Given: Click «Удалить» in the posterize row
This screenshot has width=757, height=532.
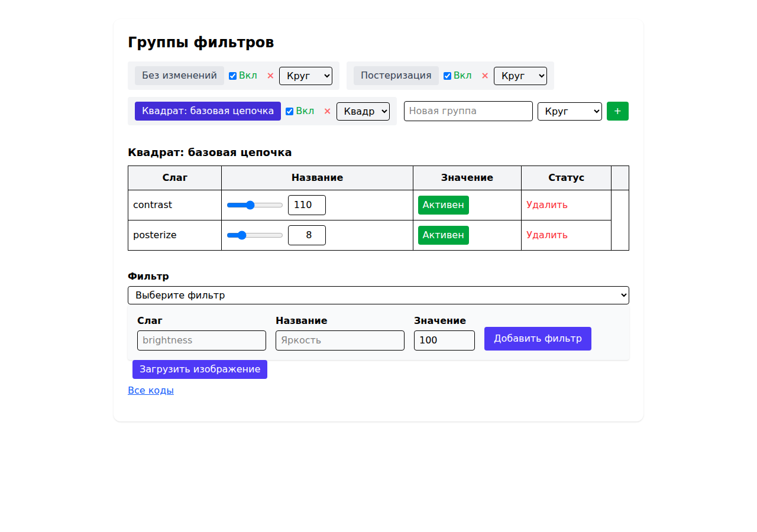Looking at the screenshot, I should point(547,235).
